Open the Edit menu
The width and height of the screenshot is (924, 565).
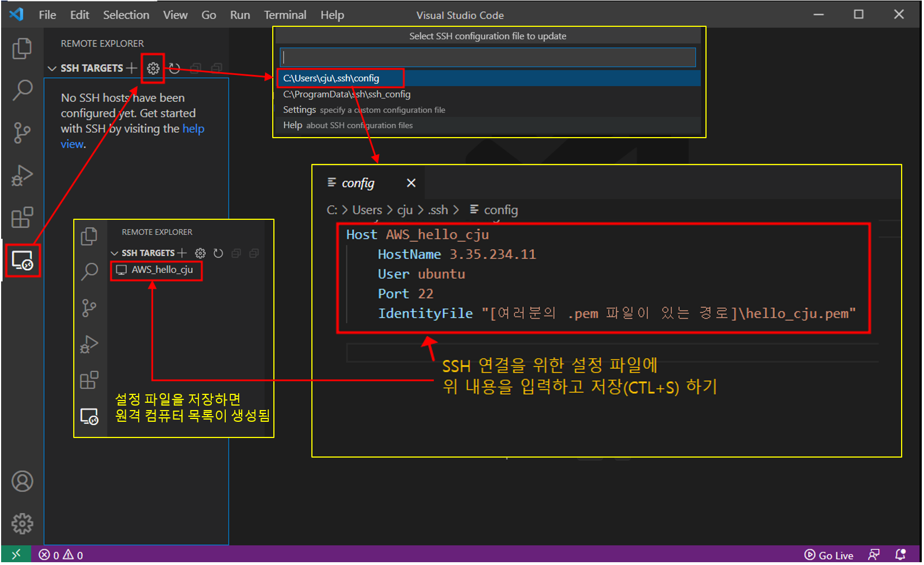tap(79, 15)
